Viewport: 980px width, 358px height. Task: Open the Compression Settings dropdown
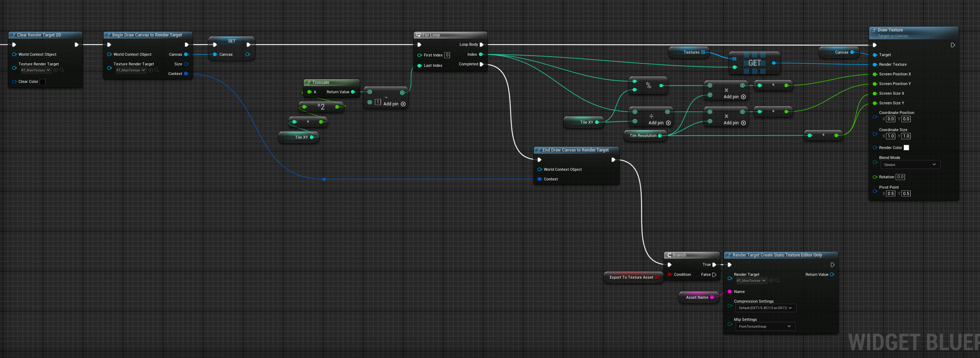(766, 308)
